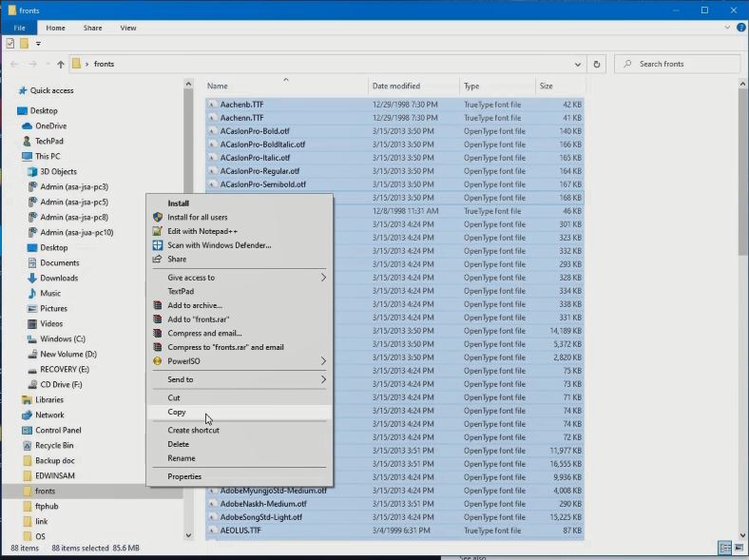Image resolution: width=749 pixels, height=560 pixels.
Task: Click the Properties quick access toolbar checkmark
Action: coord(10,43)
